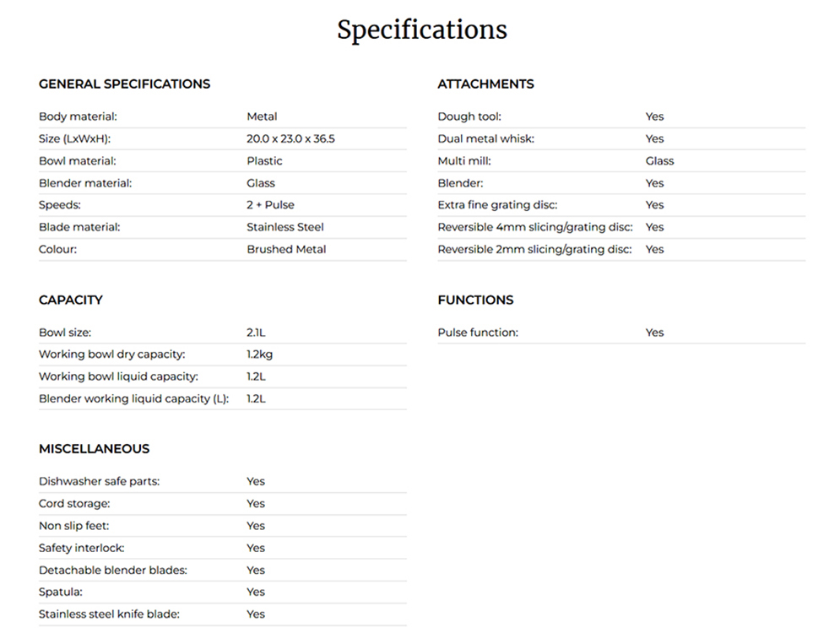Click the Reversible 4mm slicing/grating disc label

point(534,227)
